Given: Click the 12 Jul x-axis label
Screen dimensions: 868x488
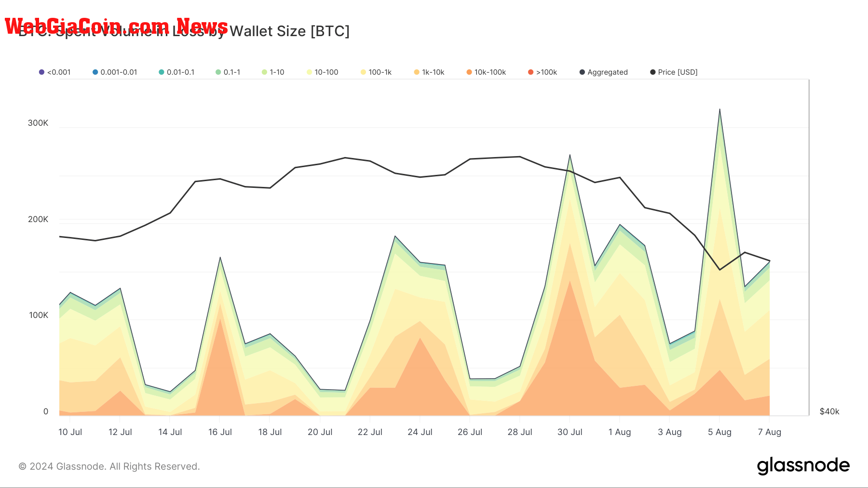Looking at the screenshot, I should (120, 432).
